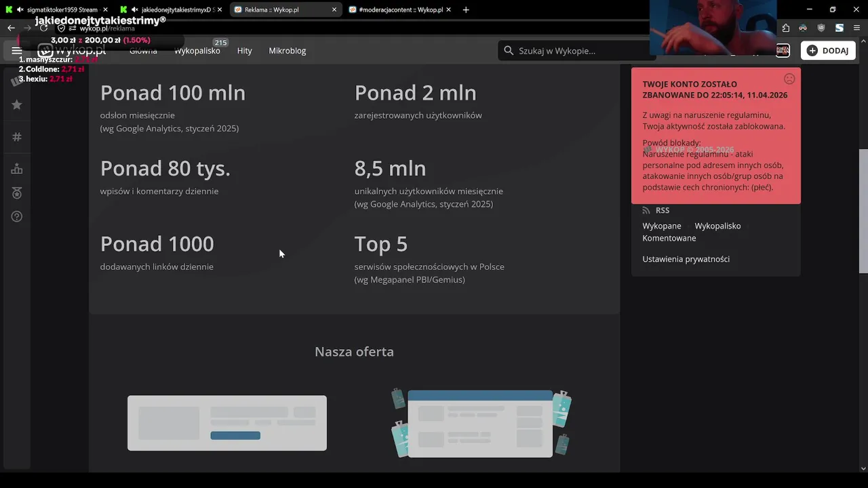Close the Reklama :: Wykop.pl tab
The width and height of the screenshot is (868, 488).
pyautogui.click(x=334, y=10)
